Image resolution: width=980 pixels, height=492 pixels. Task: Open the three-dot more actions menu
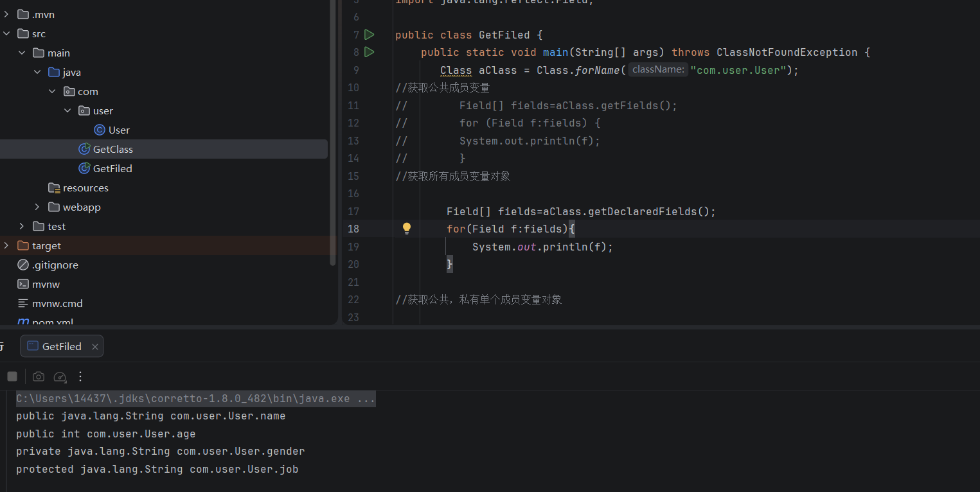click(80, 376)
